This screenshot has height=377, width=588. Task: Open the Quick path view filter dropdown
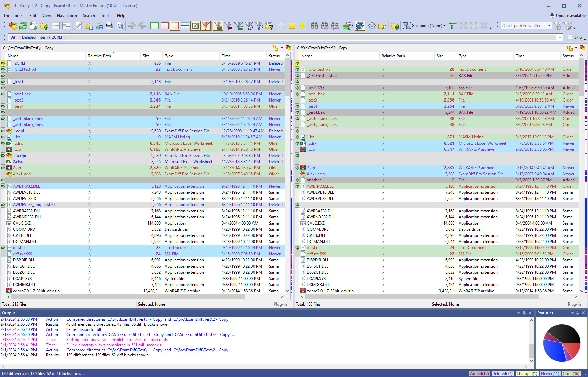(549, 26)
